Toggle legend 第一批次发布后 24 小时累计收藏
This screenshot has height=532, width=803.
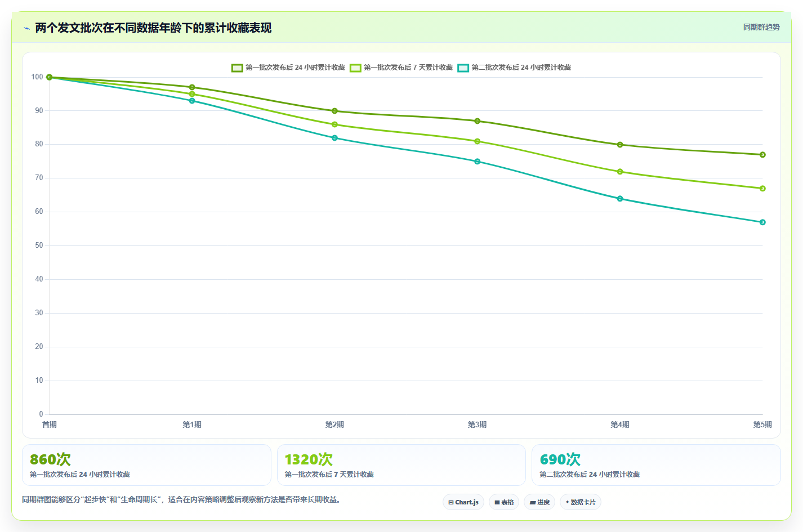[x=288, y=68]
